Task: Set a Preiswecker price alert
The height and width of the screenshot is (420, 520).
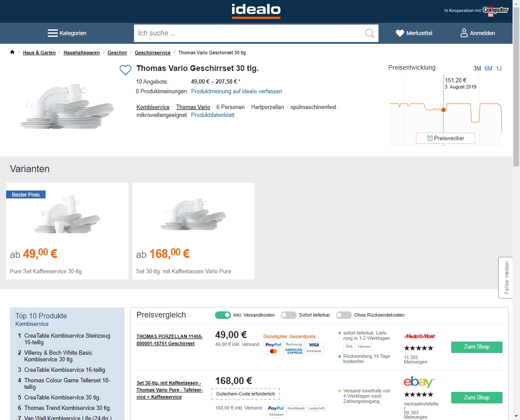Action: (446, 138)
